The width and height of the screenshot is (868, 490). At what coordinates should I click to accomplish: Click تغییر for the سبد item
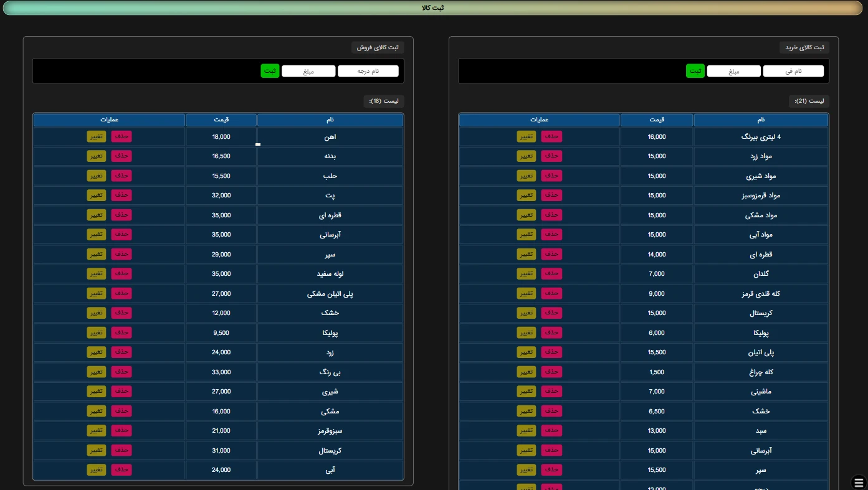(x=526, y=430)
